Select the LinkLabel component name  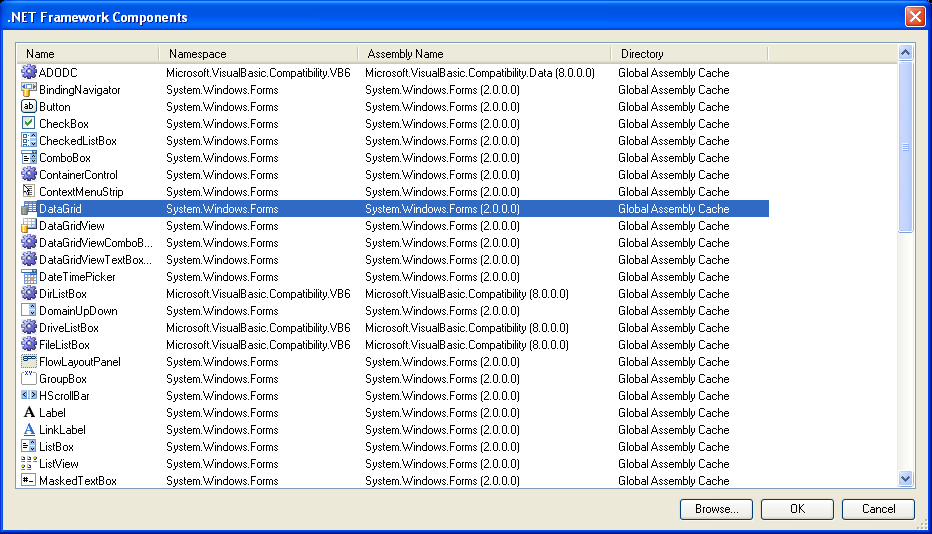pos(62,430)
